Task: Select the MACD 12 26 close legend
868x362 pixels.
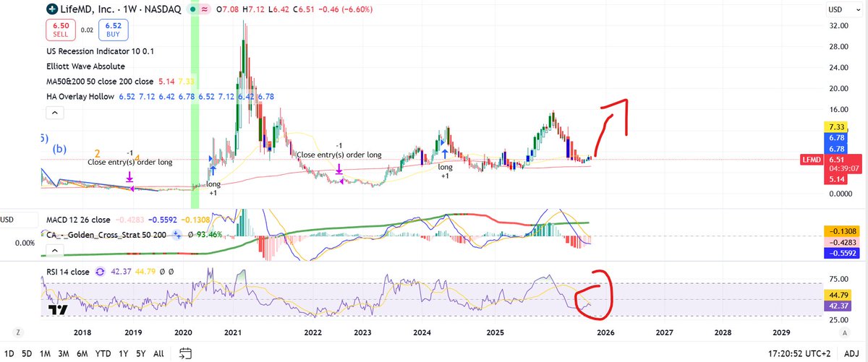Action: tap(78, 220)
